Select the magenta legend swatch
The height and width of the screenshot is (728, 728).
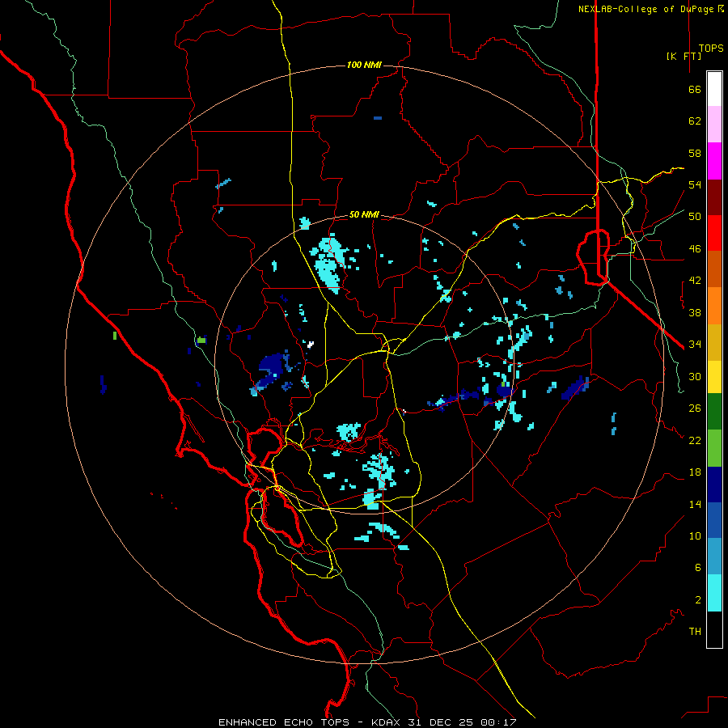pyautogui.click(x=714, y=161)
